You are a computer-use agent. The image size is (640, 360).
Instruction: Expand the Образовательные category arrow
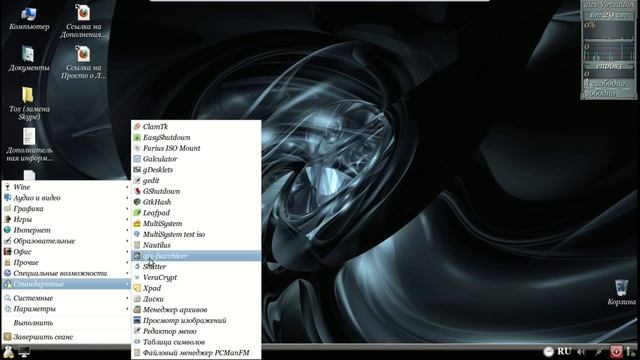pyautogui.click(x=127, y=241)
